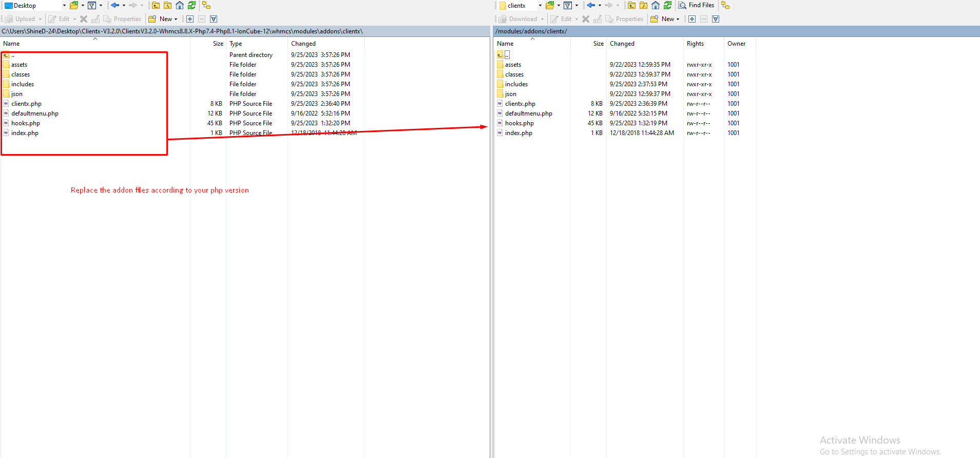Sort remote files by Rights column
Image resolution: width=980 pixels, height=458 pixels.
[695, 44]
